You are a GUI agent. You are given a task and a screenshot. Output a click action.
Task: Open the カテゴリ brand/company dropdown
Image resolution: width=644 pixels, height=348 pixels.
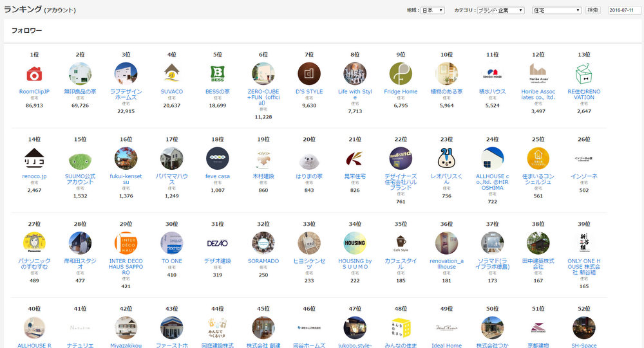click(x=500, y=10)
